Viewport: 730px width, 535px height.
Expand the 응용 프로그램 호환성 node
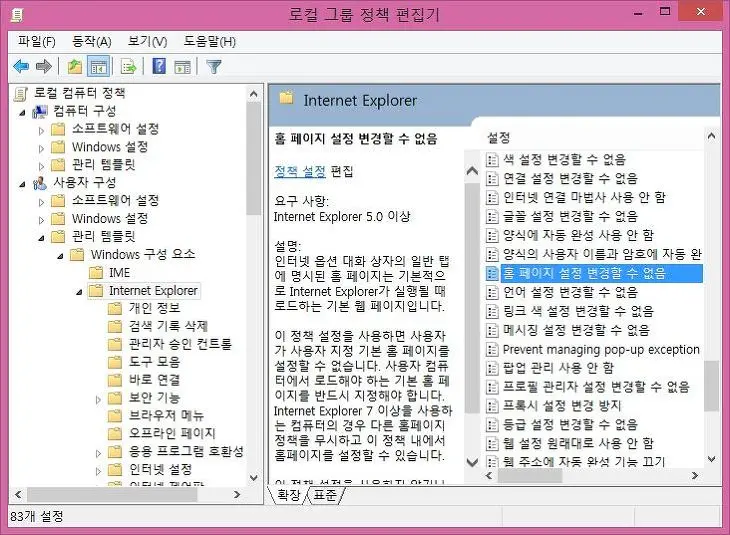pyautogui.click(x=98, y=453)
